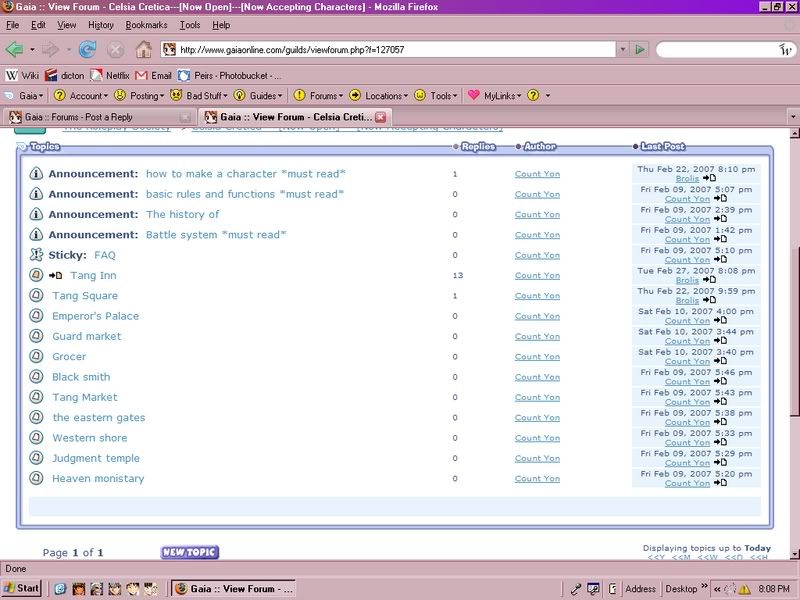Run the green Go arrow beside address bar
The image size is (800, 600).
point(639,49)
